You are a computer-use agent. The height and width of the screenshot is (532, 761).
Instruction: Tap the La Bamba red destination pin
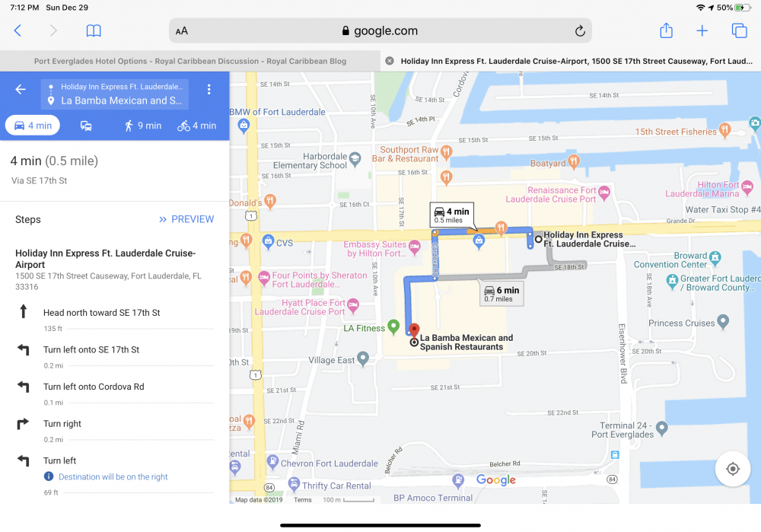(414, 330)
